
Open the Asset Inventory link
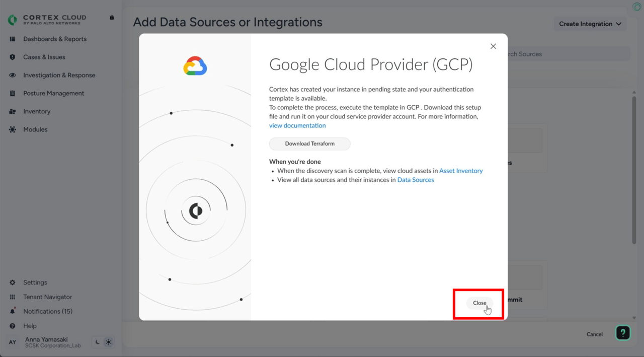[461, 171]
